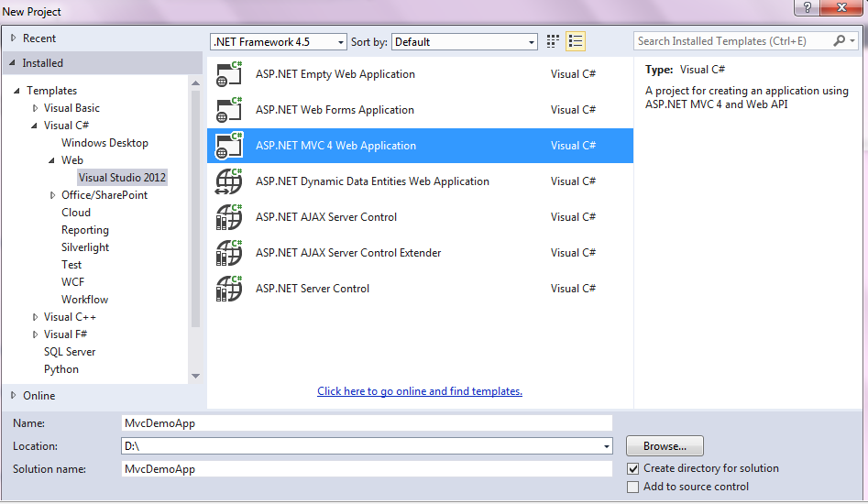Screen dimensions: 868x504
Task: Select ASP.NET AJAX Server Control Extender text
Action: (x=348, y=253)
